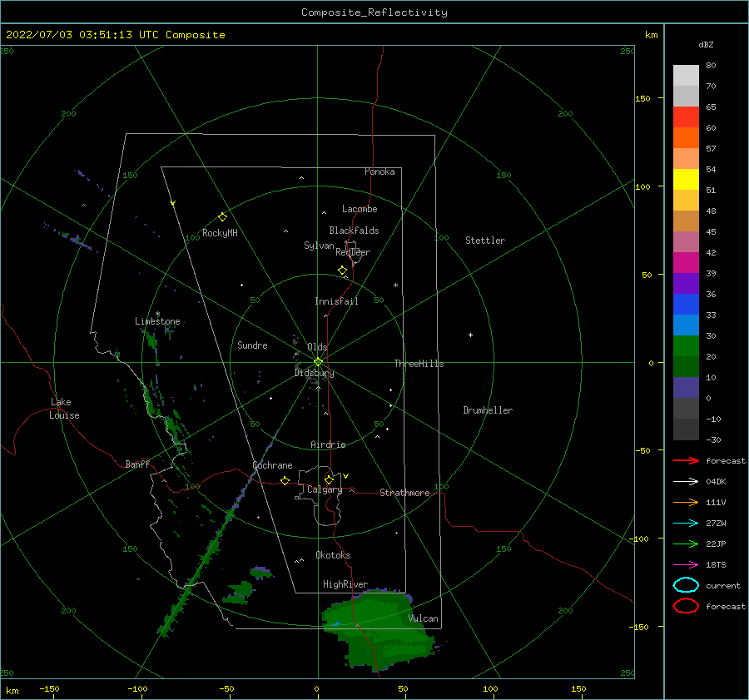749x700 pixels.
Task: Click the Cochrane label
Action: (272, 465)
